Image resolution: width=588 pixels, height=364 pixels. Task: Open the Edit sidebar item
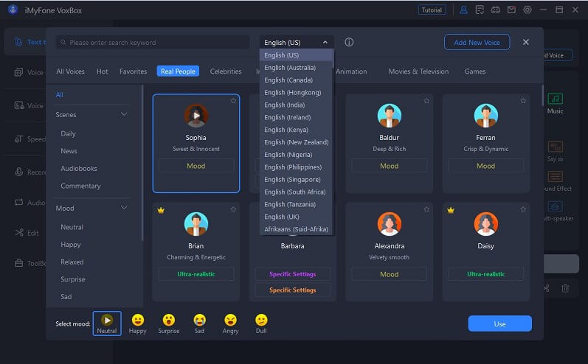[27, 233]
